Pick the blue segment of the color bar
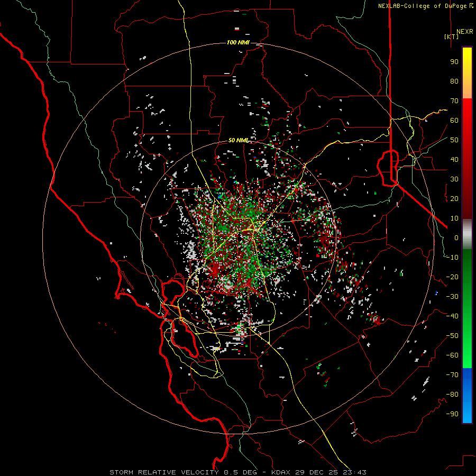The image size is (476, 476). 467,396
